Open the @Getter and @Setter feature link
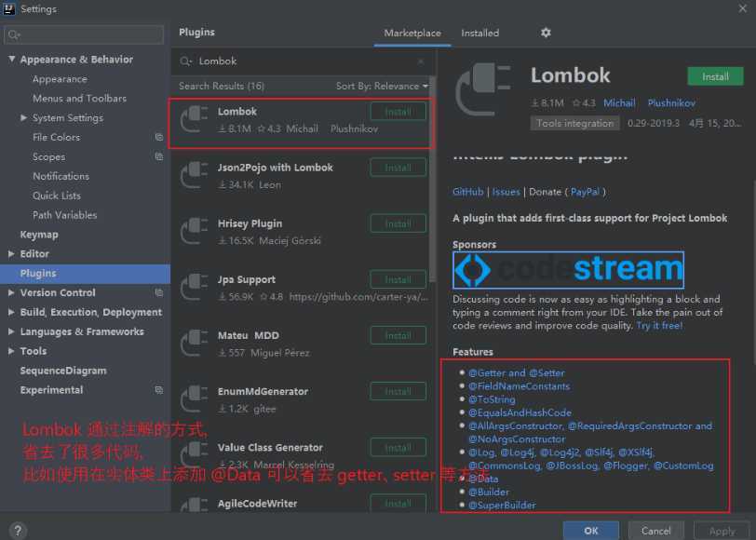756x540 pixels. 516,372
